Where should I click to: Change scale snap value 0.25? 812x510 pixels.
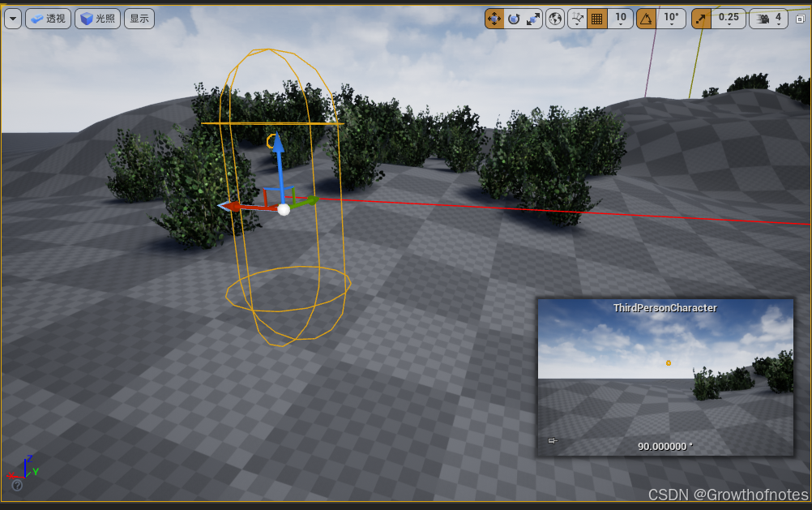[729, 19]
